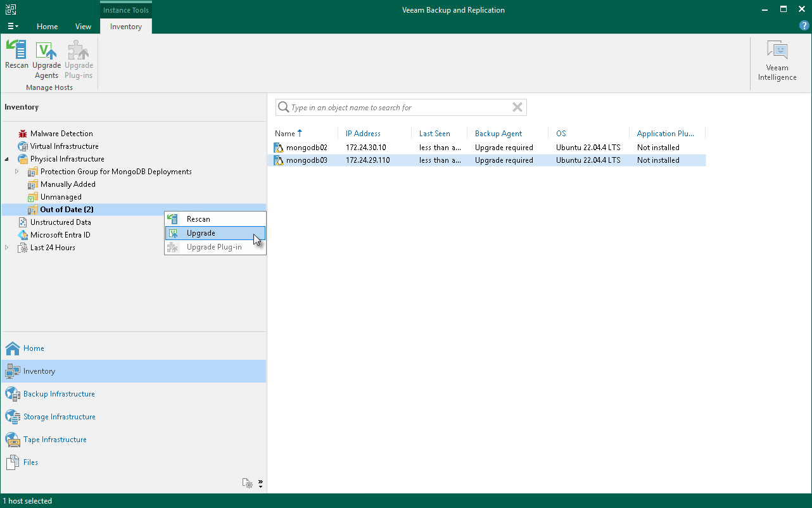Sort the list by the Name column
This screenshot has height=508, width=812.
(285, 134)
